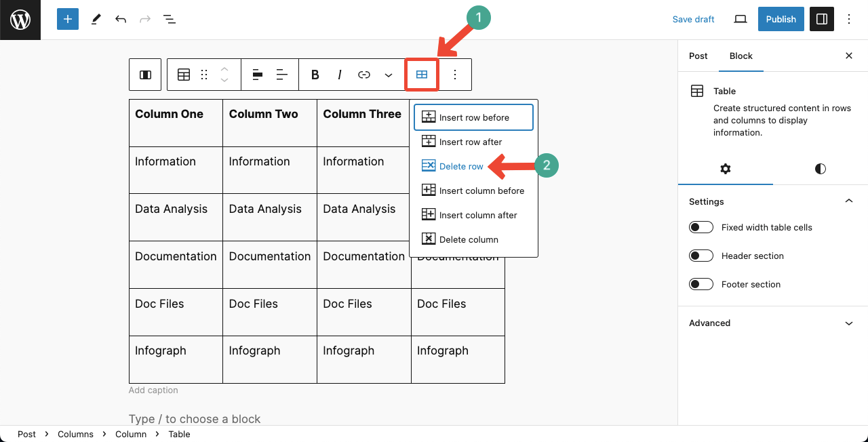The height and width of the screenshot is (442, 868).
Task: Open more rich text formatting options
Action: pos(388,75)
